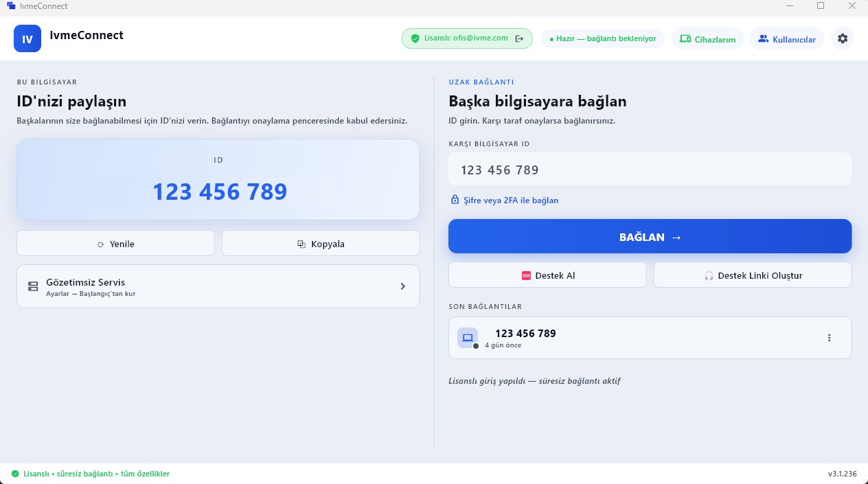Open the settings gear
The image size is (868, 484).
(843, 38)
